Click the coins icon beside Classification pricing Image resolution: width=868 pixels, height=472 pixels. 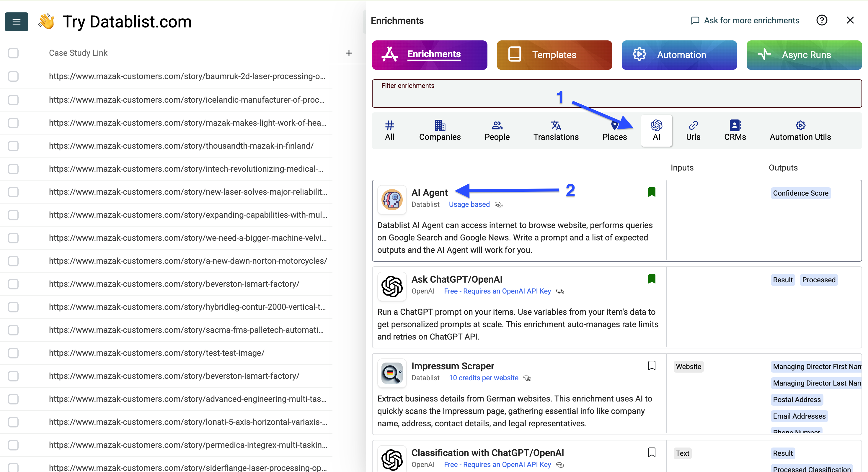pyautogui.click(x=560, y=465)
